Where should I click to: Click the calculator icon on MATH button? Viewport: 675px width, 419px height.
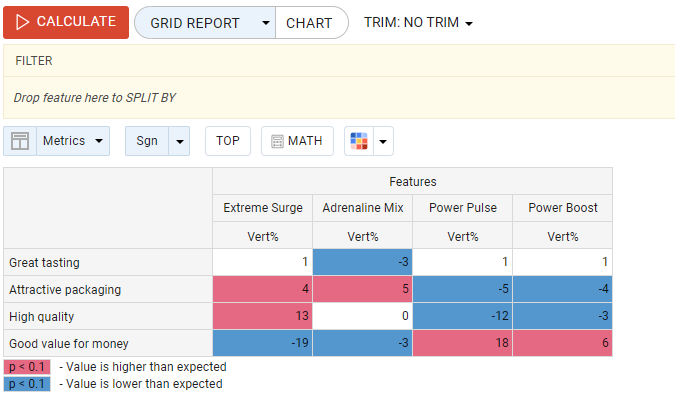pyautogui.click(x=277, y=141)
